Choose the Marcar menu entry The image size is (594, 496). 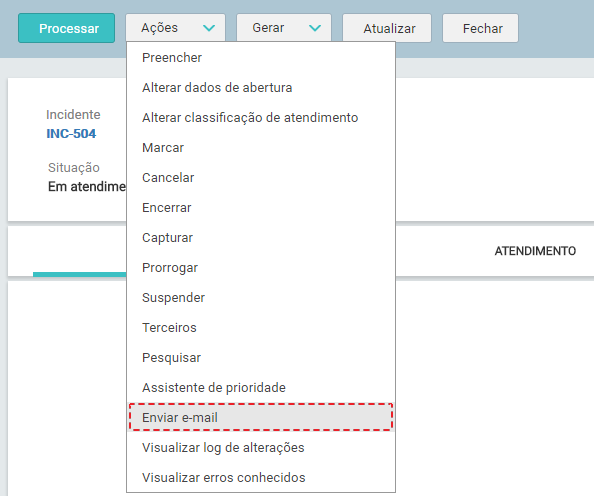261,147
